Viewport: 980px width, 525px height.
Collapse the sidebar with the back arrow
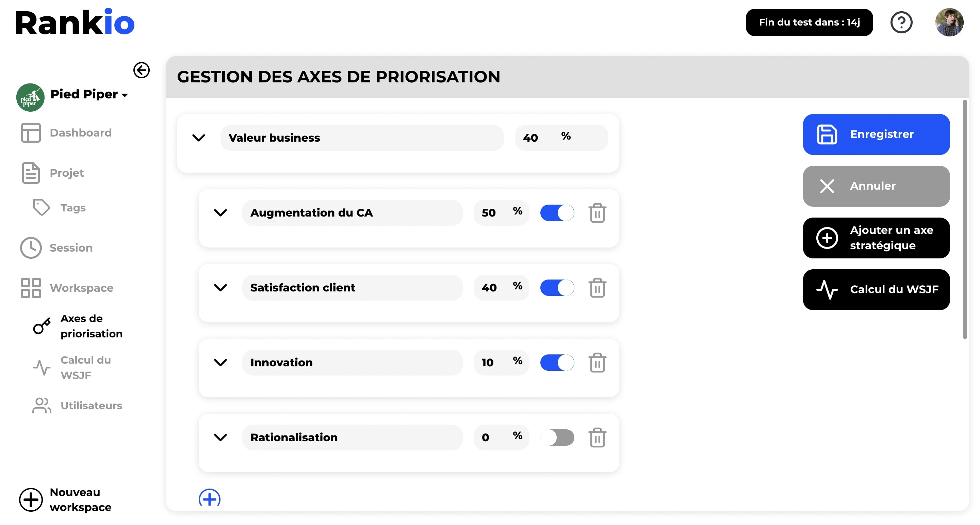click(142, 70)
